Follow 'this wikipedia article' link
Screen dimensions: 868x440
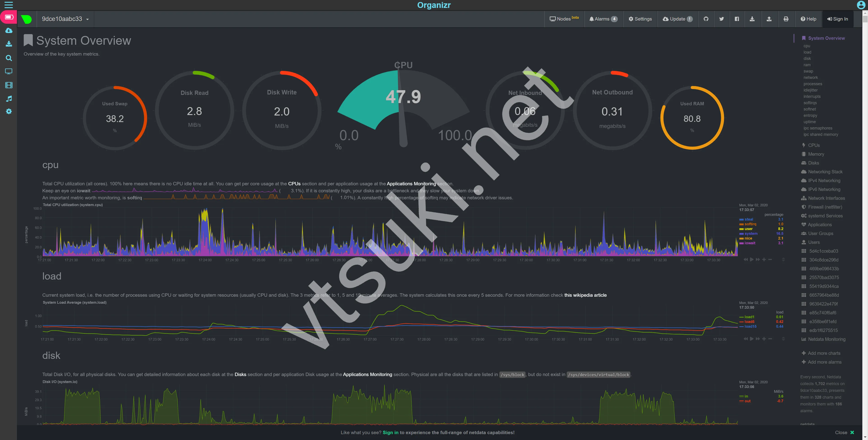click(585, 295)
